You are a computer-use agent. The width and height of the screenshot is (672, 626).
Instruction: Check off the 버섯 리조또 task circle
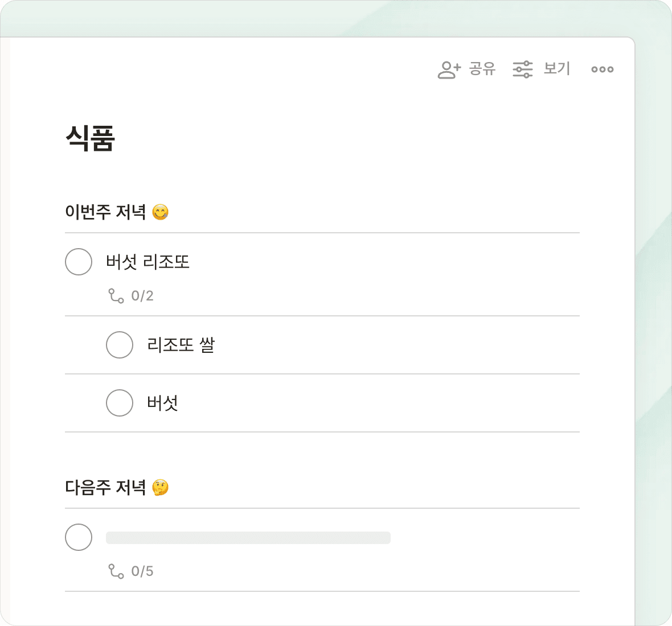click(79, 262)
